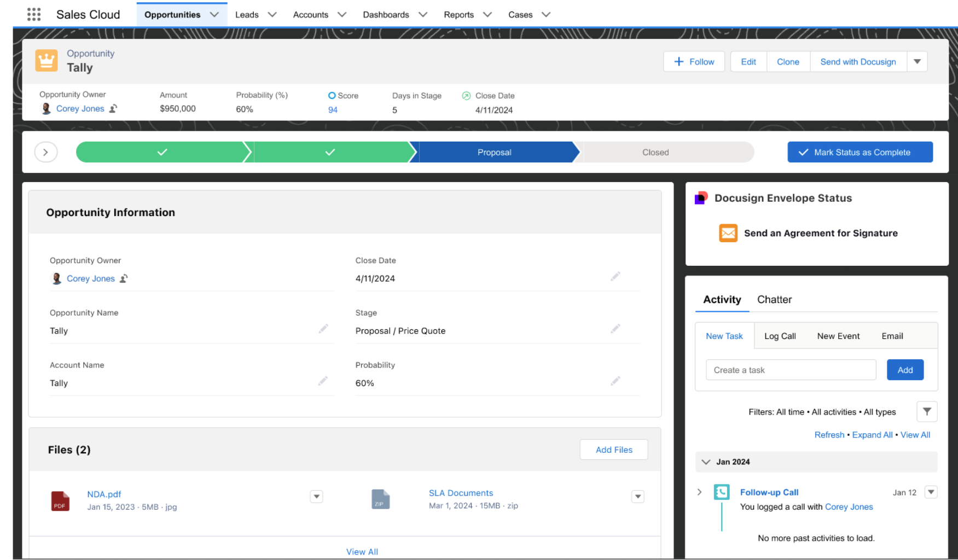
Task: Select the first completed stage in path
Action: [162, 152]
